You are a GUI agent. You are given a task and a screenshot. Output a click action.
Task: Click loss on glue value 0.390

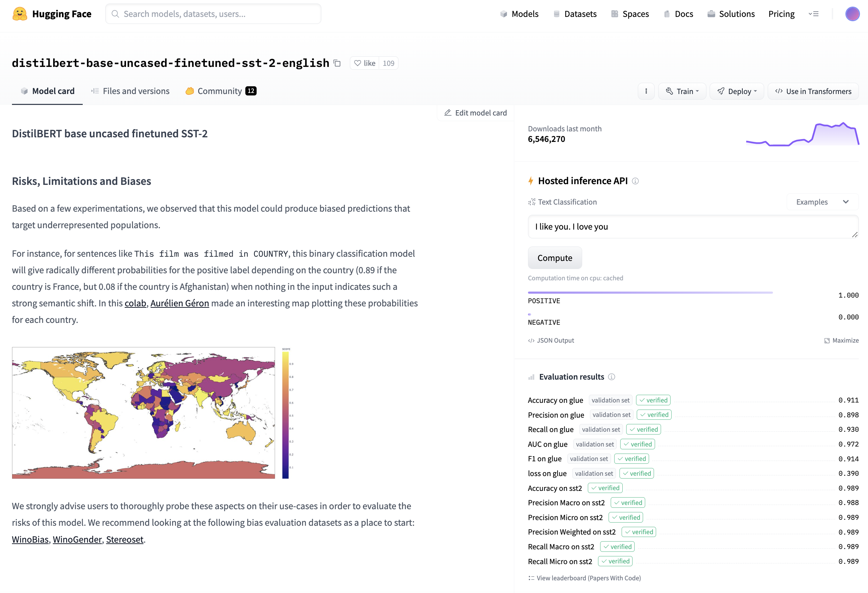click(848, 473)
